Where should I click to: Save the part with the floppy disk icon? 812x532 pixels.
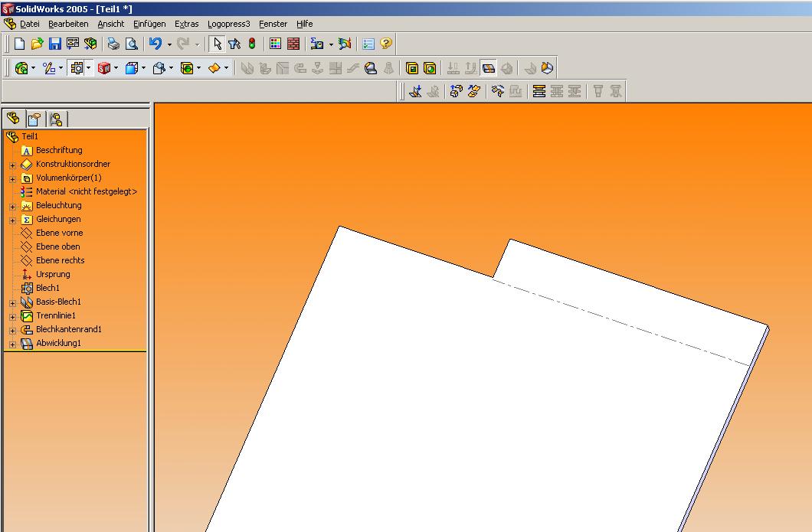coord(54,44)
